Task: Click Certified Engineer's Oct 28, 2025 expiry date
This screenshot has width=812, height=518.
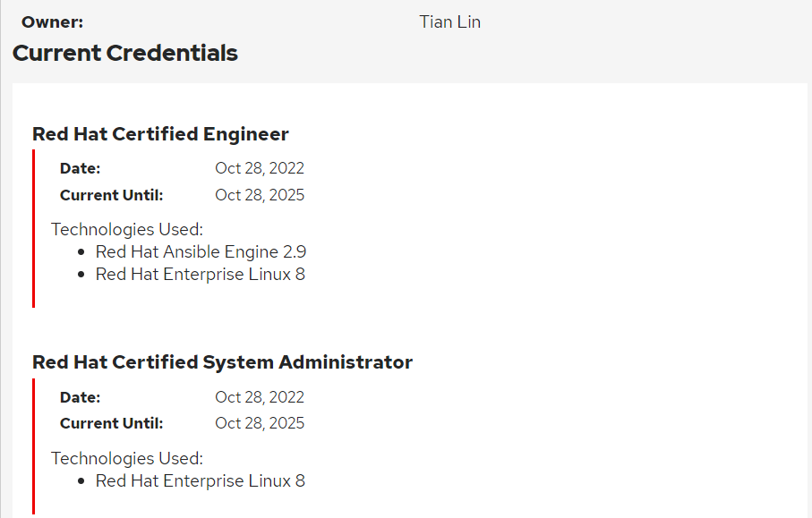Action: click(260, 195)
